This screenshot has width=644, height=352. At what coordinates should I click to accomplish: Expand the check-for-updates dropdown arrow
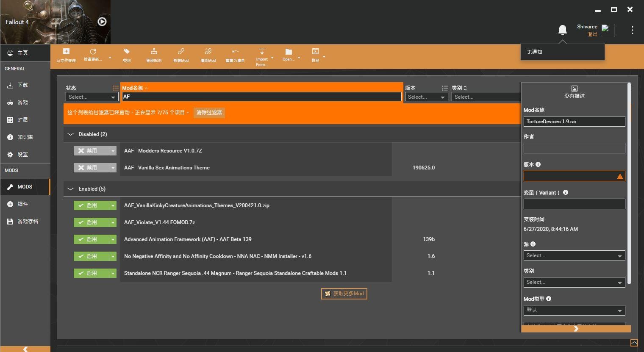[110, 57]
